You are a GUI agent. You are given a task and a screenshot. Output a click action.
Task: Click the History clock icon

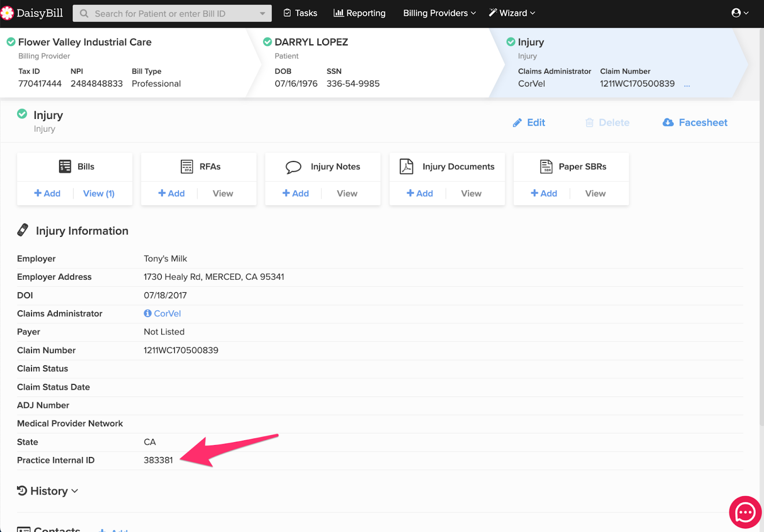coord(22,490)
